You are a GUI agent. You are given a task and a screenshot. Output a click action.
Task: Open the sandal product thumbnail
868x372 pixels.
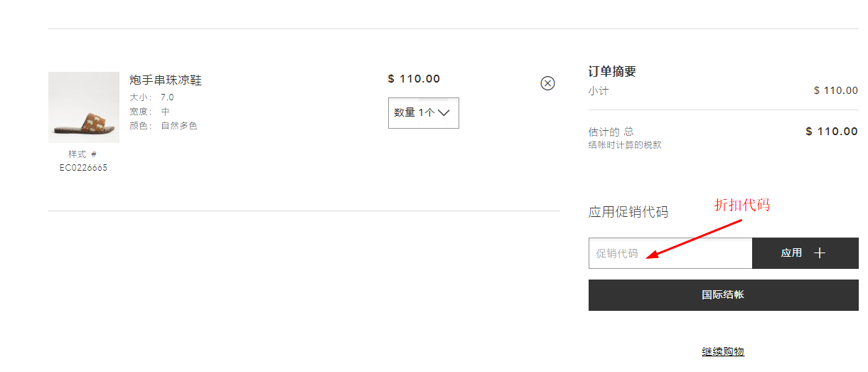pos(84,107)
